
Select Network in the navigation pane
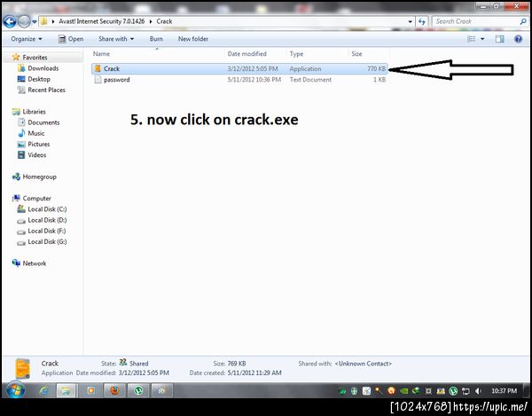click(35, 263)
